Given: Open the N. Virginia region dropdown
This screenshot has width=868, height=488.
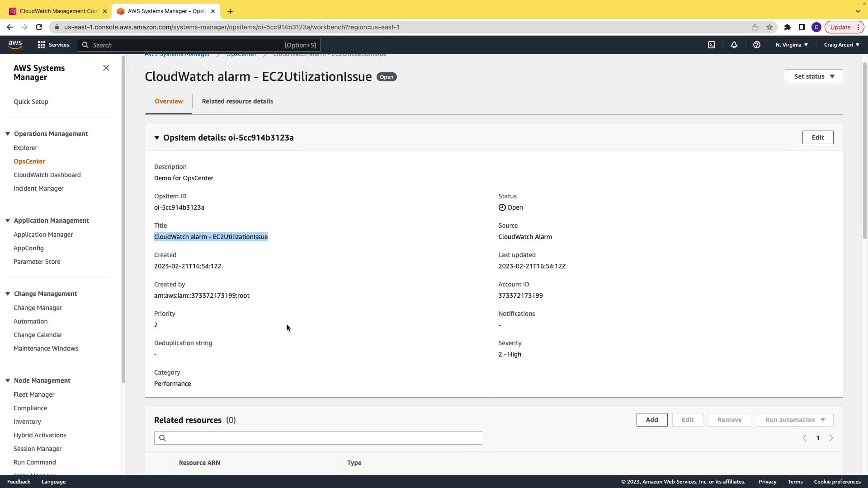Looking at the screenshot, I should click(792, 45).
